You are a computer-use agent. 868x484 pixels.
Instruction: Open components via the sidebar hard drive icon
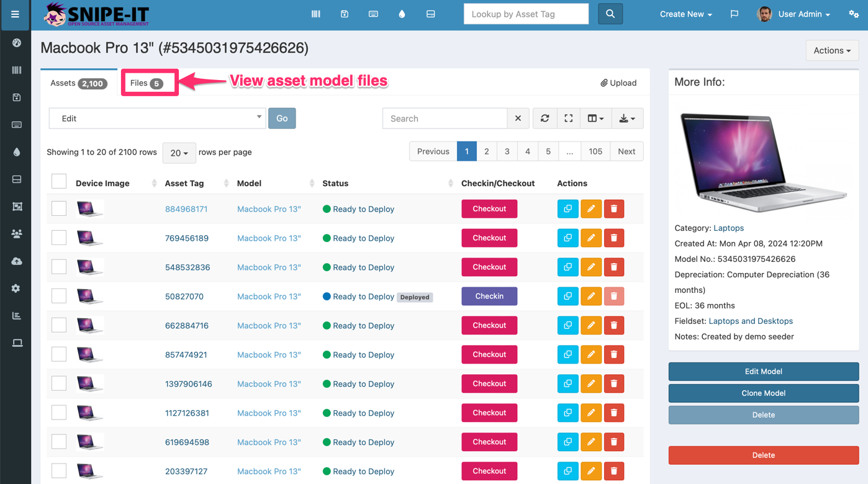[x=17, y=179]
